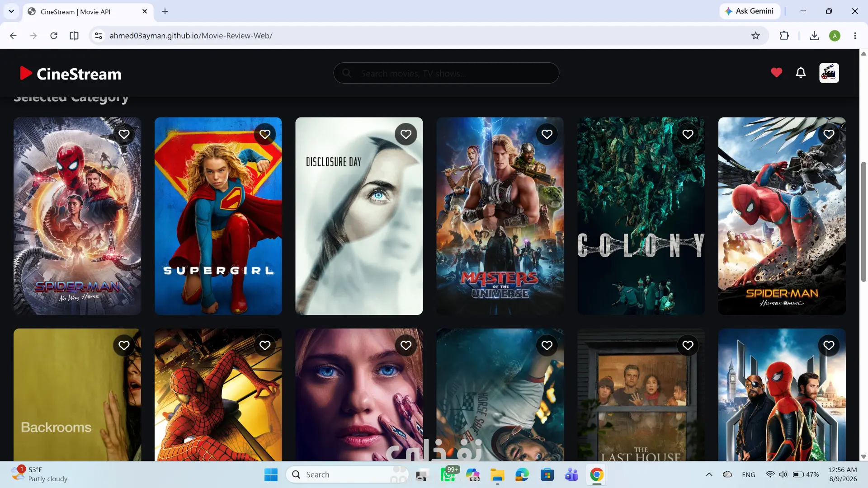Viewport: 868px width, 488px height.
Task: Open the Colony movie poster
Action: 641,216
